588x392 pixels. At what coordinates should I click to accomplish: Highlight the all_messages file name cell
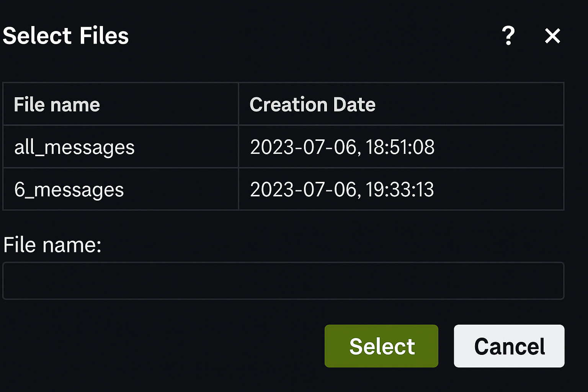[75, 147]
